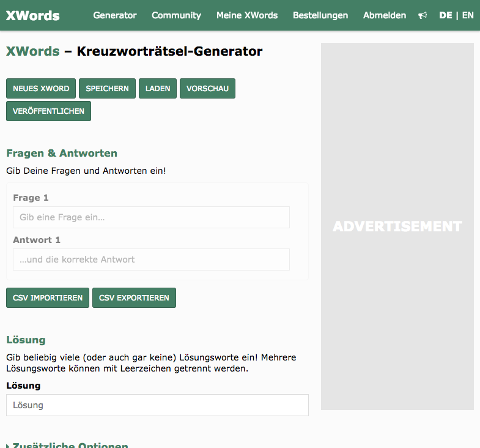Focus the Antwort 1 answer field
This screenshot has height=448, width=480.
[151, 259]
